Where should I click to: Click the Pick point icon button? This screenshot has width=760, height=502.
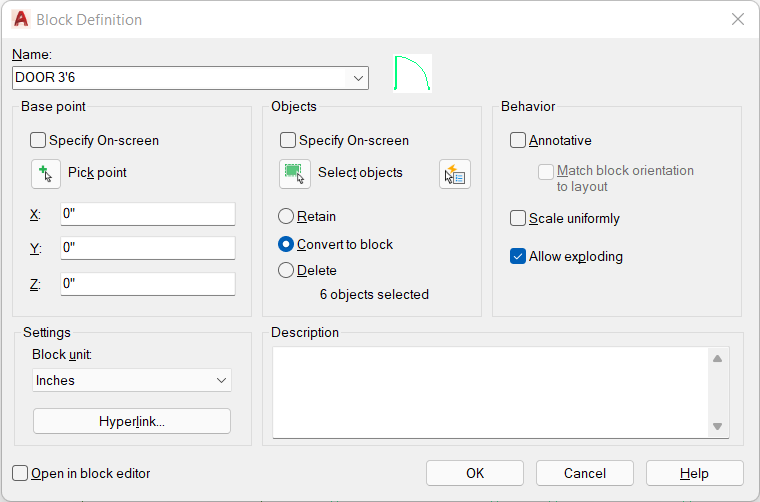tap(46, 174)
